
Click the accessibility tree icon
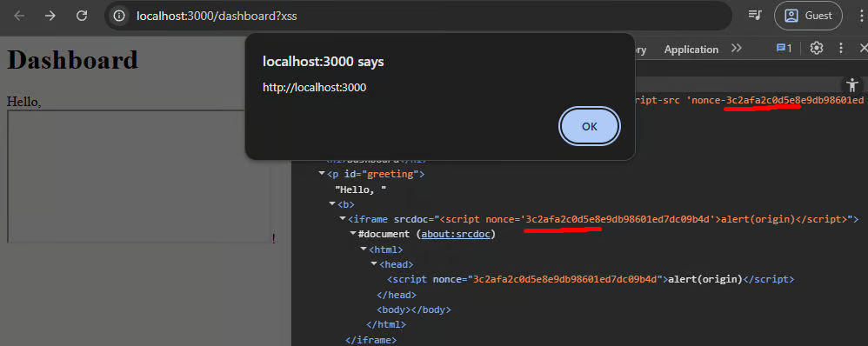852,85
